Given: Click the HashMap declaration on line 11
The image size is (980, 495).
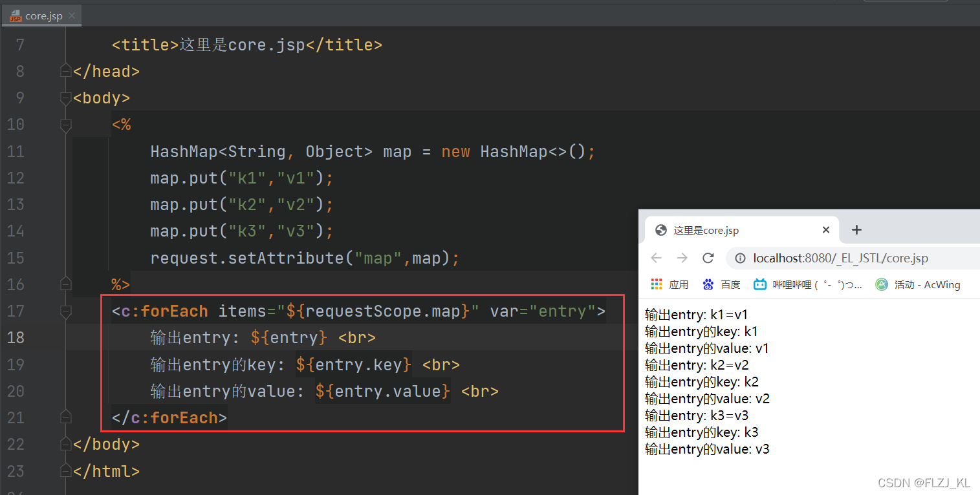Looking at the screenshot, I should 373,152.
